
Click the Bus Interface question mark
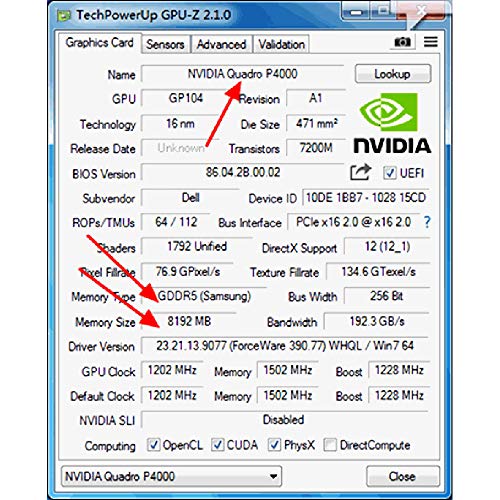427,222
